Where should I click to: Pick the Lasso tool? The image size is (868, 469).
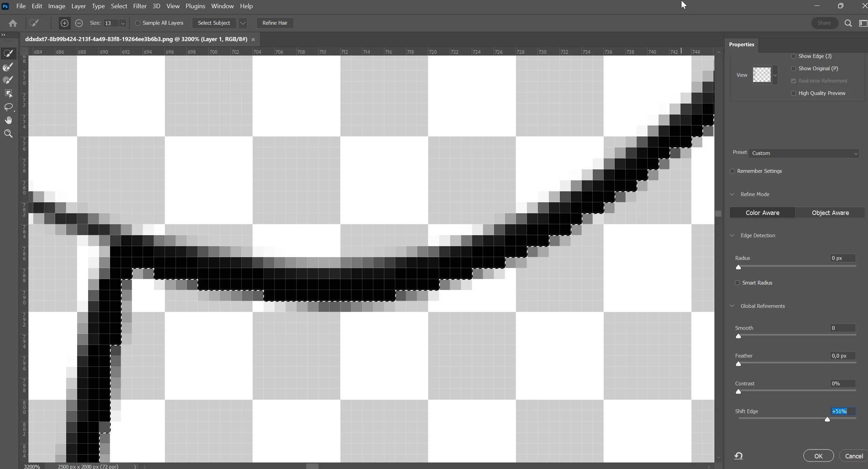point(8,107)
